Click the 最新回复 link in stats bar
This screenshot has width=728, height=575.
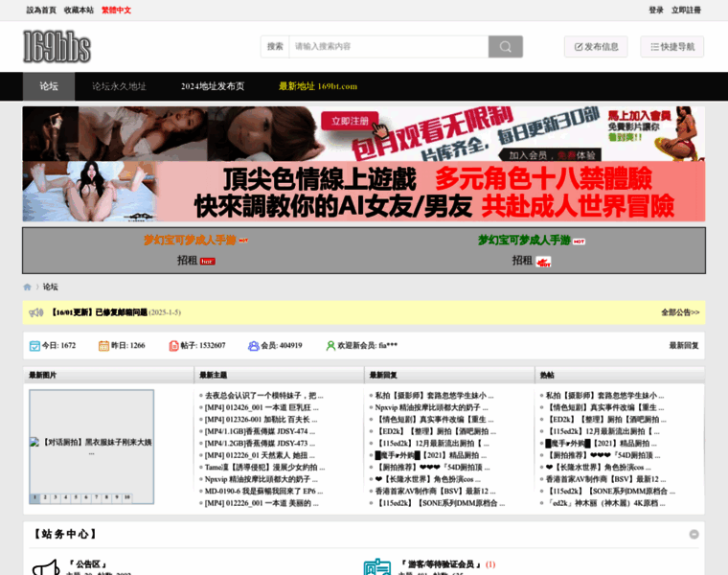tap(683, 346)
